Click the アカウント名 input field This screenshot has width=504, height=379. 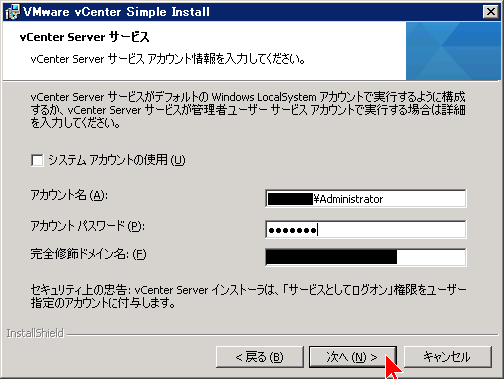click(x=366, y=199)
